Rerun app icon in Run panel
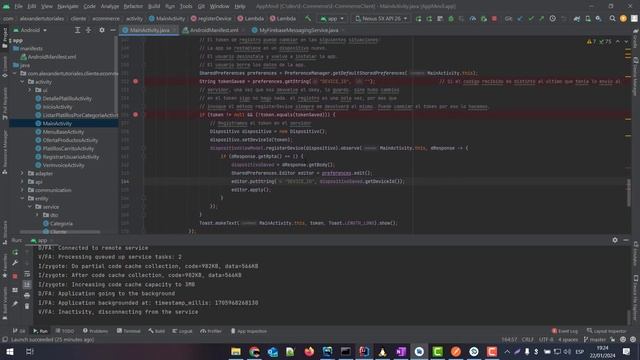 (15, 252)
